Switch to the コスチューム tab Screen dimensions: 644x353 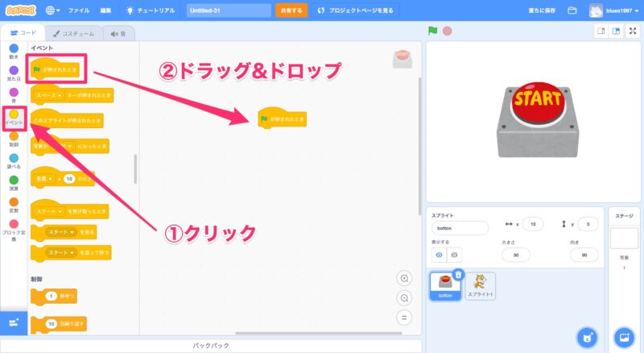tap(69, 34)
